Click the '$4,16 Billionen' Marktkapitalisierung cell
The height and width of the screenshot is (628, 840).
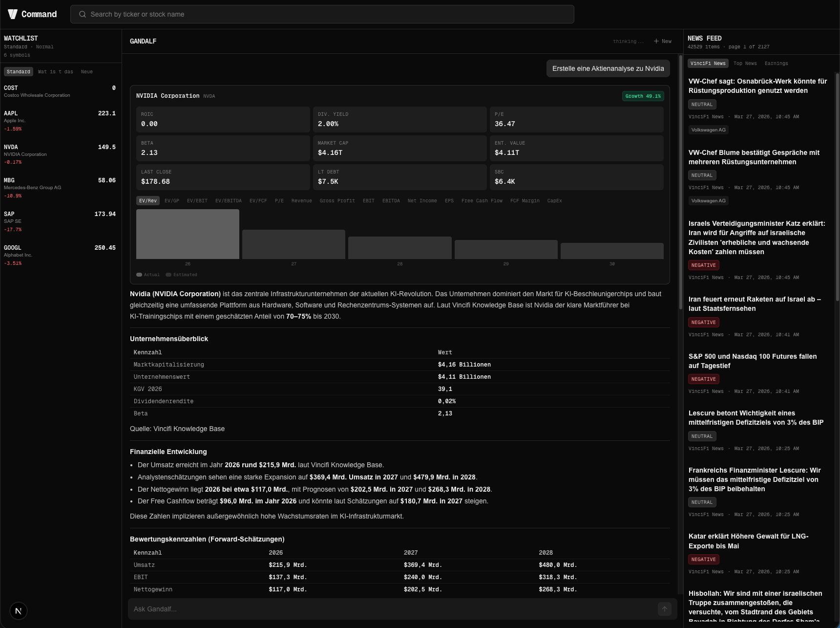(464, 365)
